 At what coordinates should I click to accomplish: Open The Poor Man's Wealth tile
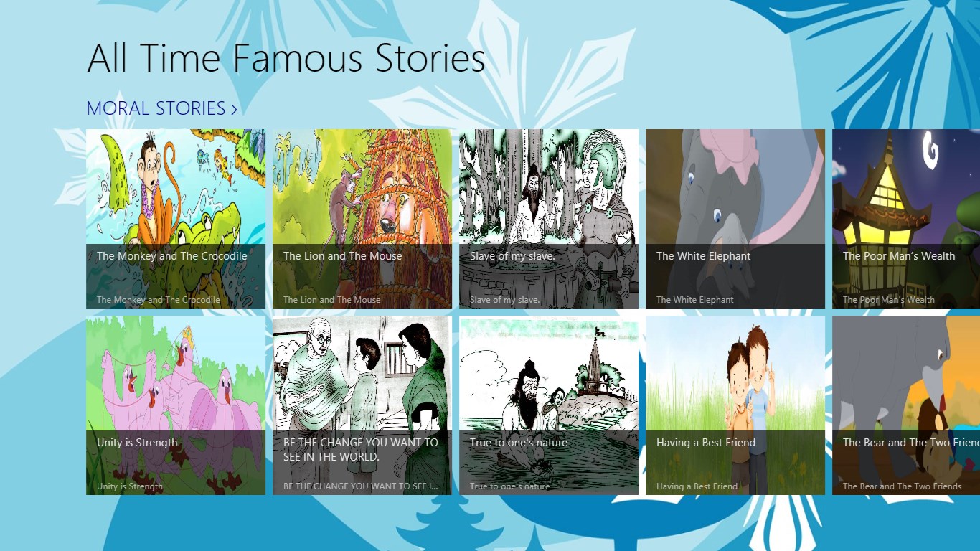tap(906, 219)
